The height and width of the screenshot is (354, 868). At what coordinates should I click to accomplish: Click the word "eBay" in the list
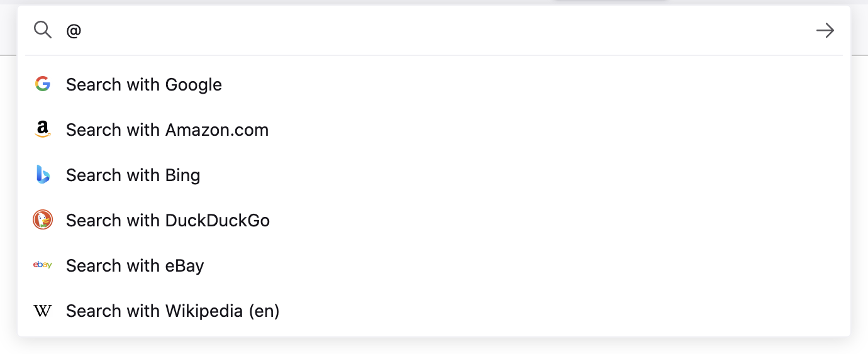tap(185, 265)
